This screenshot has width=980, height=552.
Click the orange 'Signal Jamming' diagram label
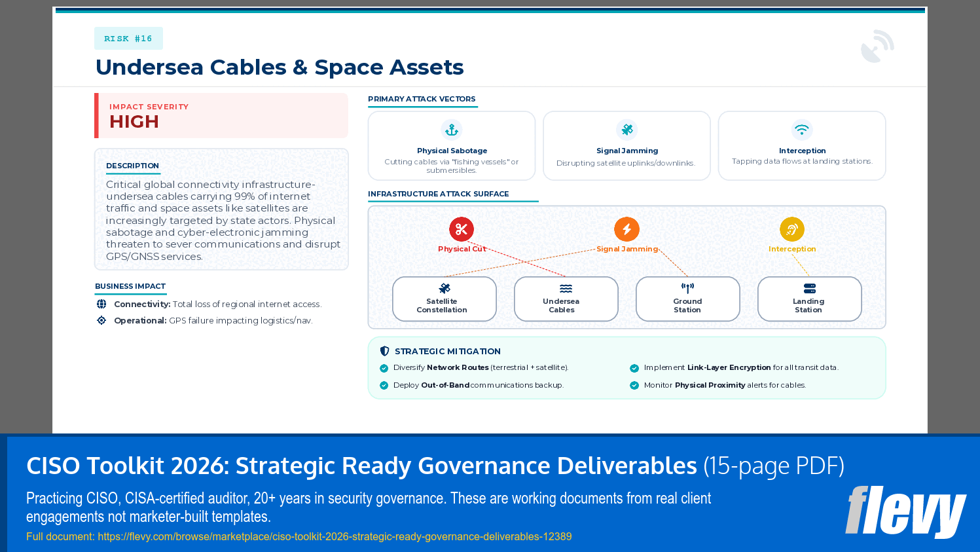click(626, 249)
